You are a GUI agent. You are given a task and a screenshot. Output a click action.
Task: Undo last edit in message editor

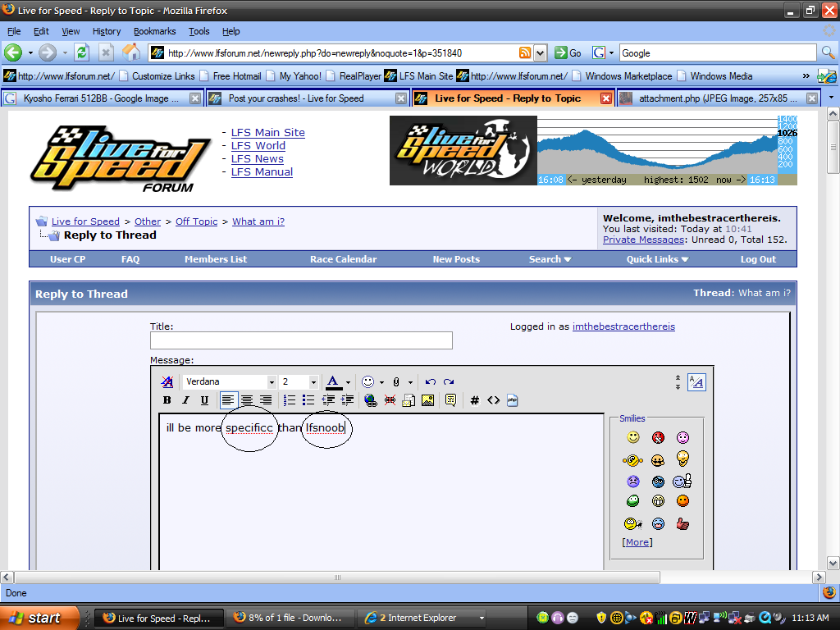pyautogui.click(x=430, y=382)
